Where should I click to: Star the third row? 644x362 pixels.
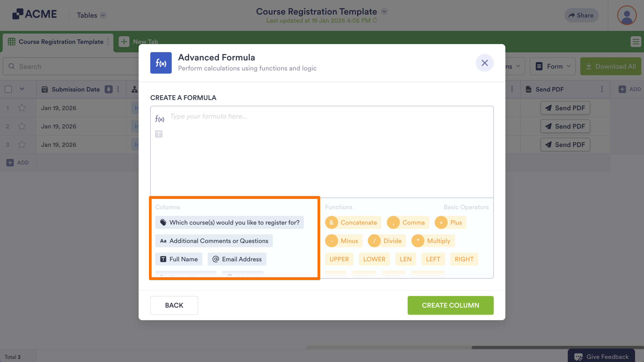coord(22,145)
